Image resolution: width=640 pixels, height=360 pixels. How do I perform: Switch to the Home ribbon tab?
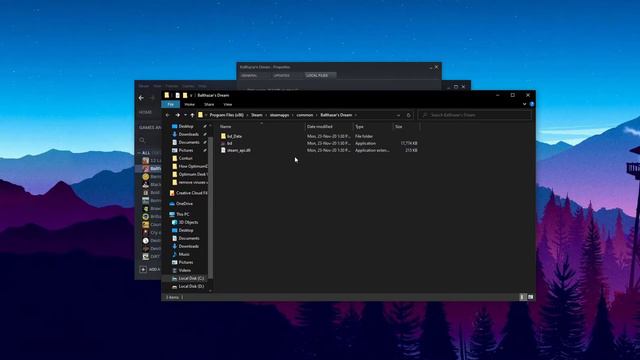[189, 104]
